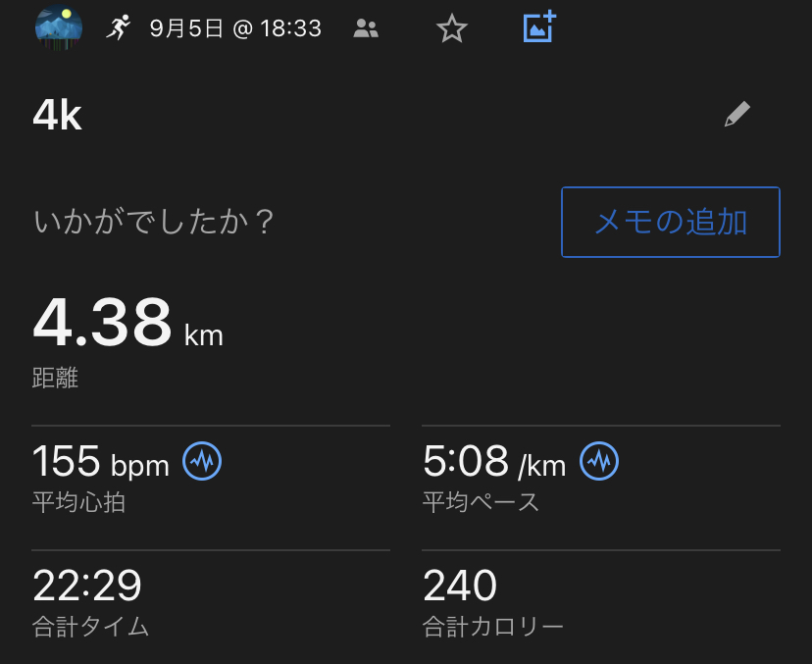Select the 22:29 total time value
Viewport: 812px width, 664px height.
pyautogui.click(x=87, y=587)
